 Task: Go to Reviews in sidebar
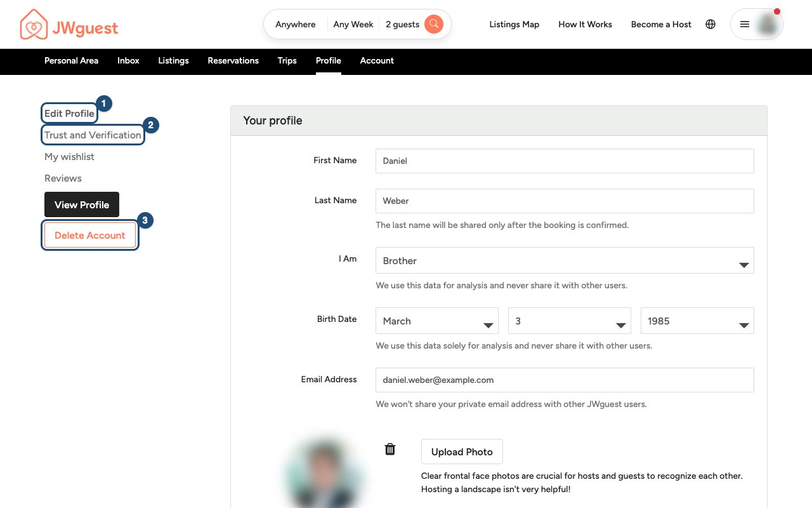[x=63, y=178]
